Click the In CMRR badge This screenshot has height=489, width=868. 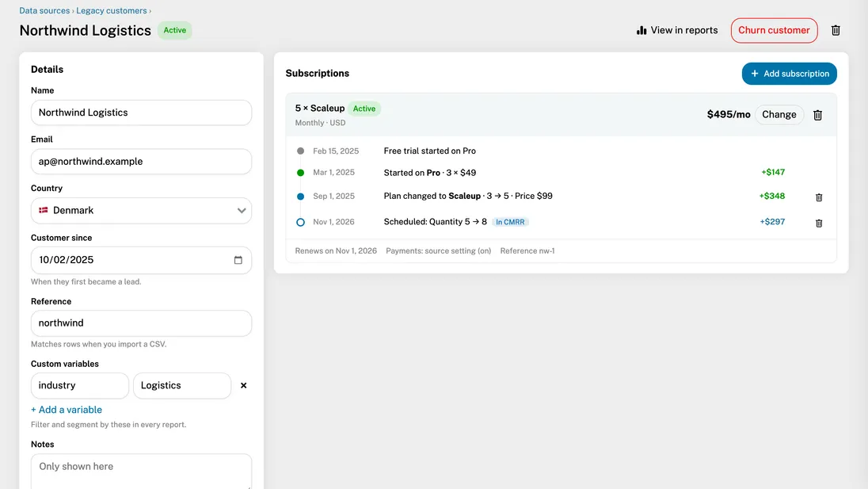point(510,222)
